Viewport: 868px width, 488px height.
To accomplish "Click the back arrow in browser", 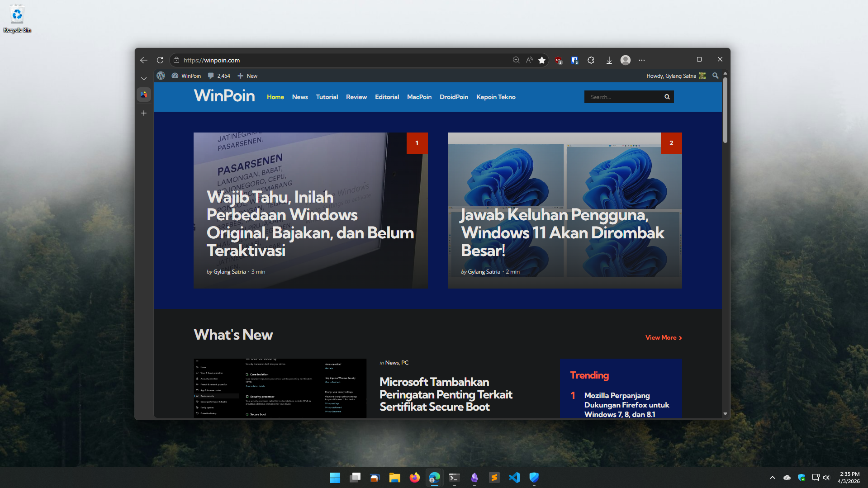I will click(144, 60).
